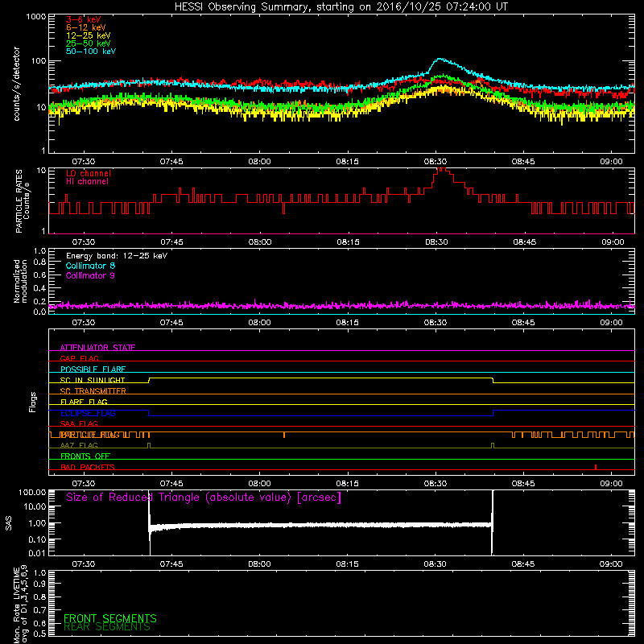This screenshot has width=644, height=644.
Task: Click the red BAD PACKETS spike near 09:00
Action: tap(596, 467)
